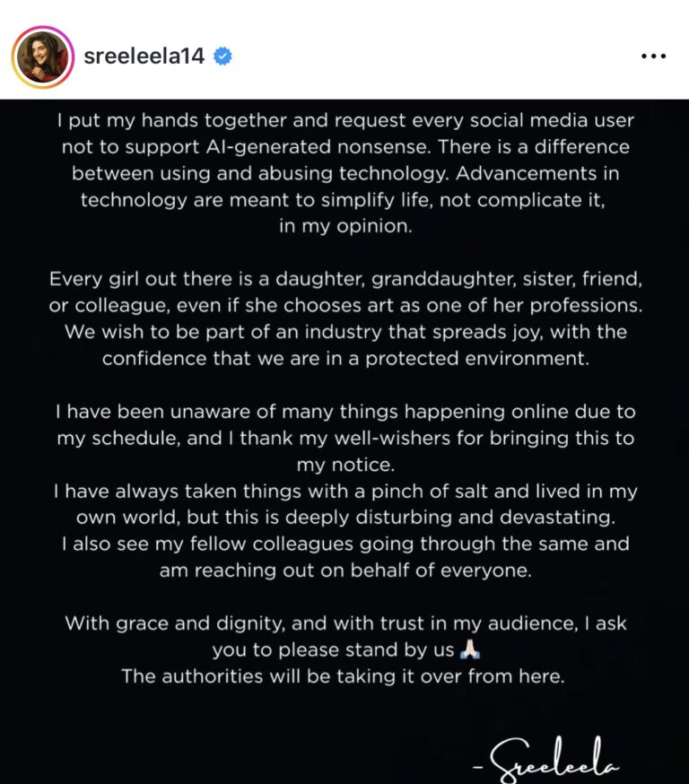Click the line "I also see my fellow colleagues"
The width and height of the screenshot is (689, 784).
[345, 544]
